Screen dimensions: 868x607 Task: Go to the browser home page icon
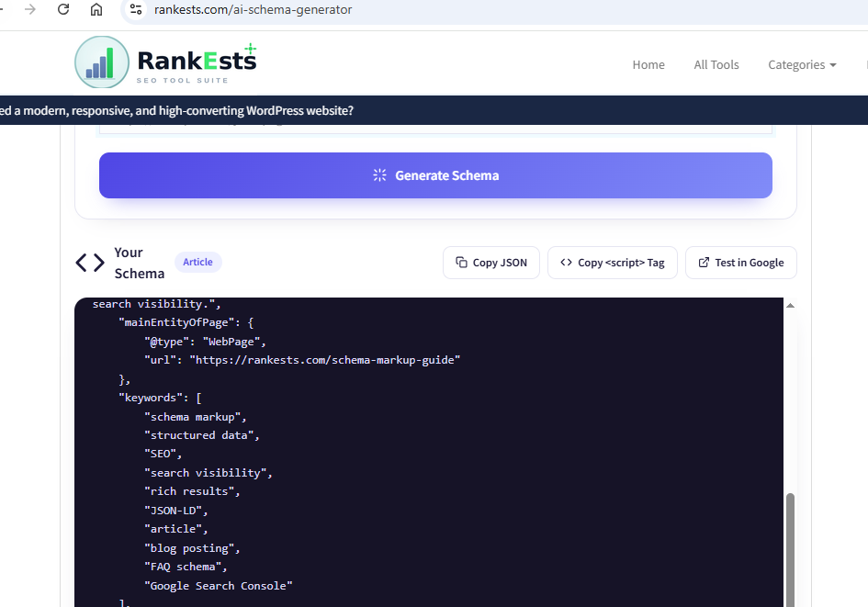pos(96,9)
